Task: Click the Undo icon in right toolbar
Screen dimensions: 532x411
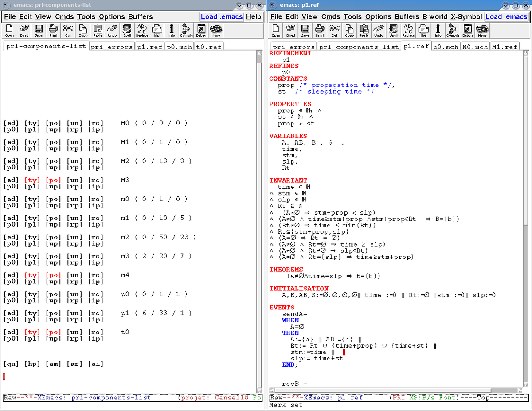Action: (x=379, y=30)
